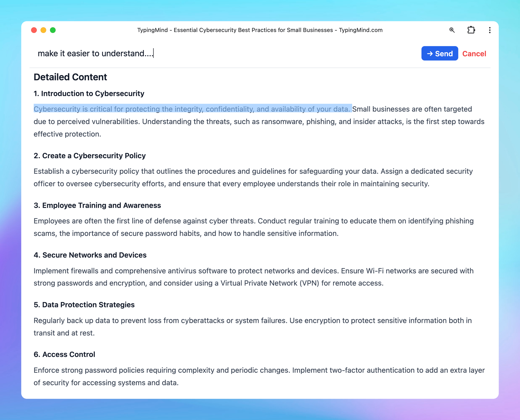Click the '1. Introduction to Cybersecurity' heading
This screenshot has height=420, width=520.
click(89, 94)
